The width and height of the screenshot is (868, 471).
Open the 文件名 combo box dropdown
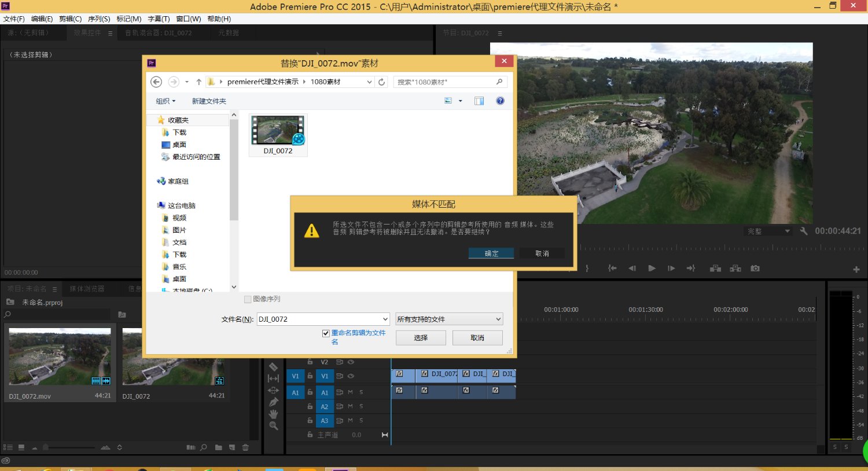coord(385,319)
